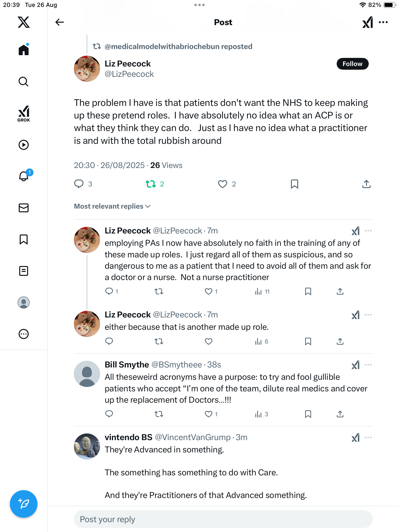Open Bookmarks in the sidebar

tap(24, 239)
